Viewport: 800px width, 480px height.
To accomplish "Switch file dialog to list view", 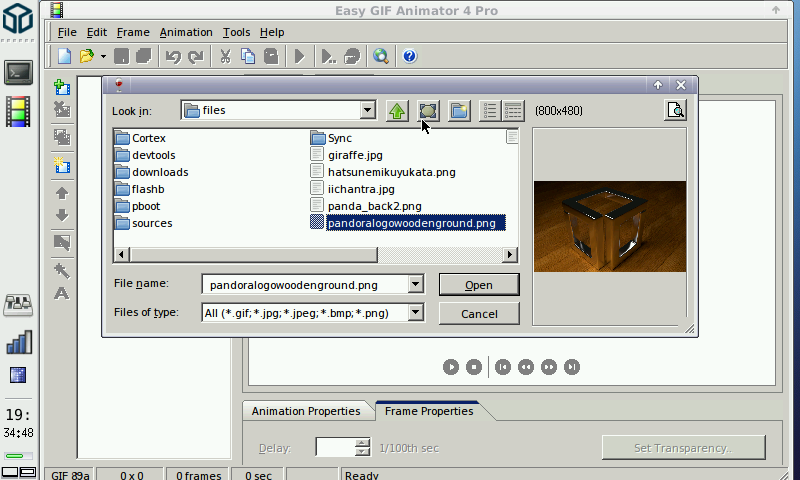I will (490, 111).
